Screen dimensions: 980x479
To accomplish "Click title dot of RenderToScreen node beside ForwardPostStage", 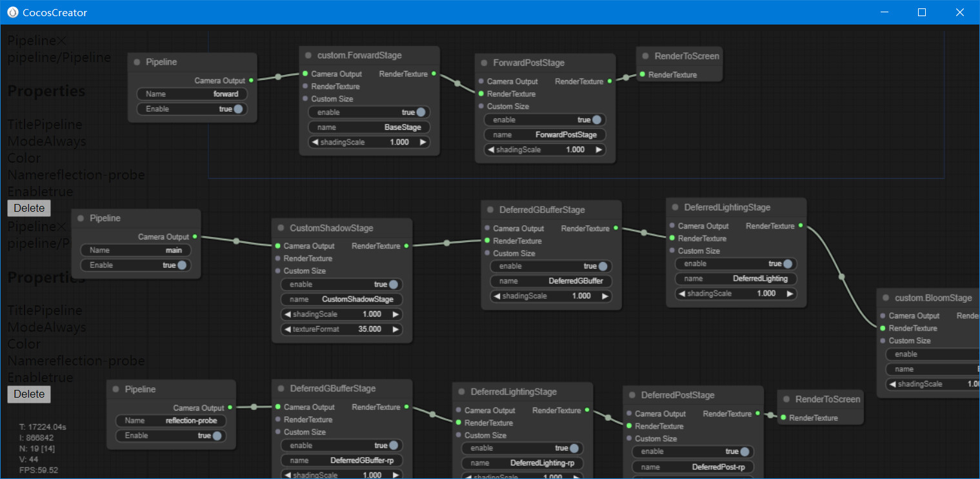I will [645, 56].
